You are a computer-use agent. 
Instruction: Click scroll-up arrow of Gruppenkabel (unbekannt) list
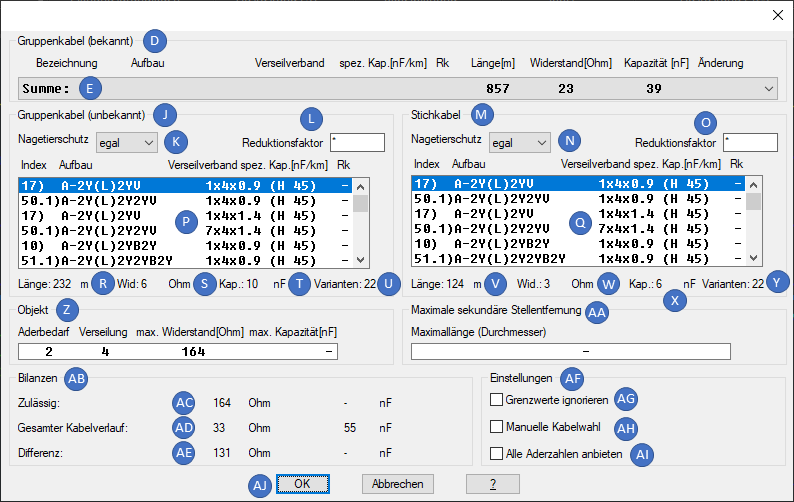(361, 187)
